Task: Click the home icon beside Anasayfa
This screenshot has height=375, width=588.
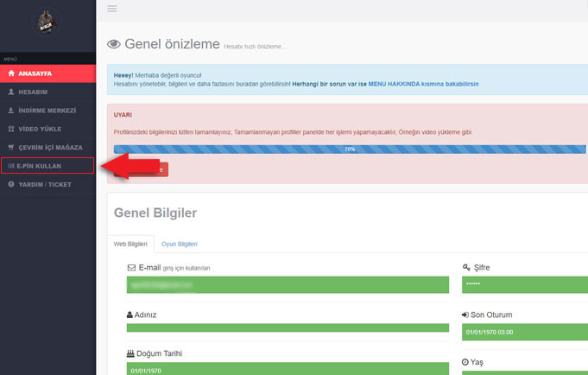Action: (11, 73)
